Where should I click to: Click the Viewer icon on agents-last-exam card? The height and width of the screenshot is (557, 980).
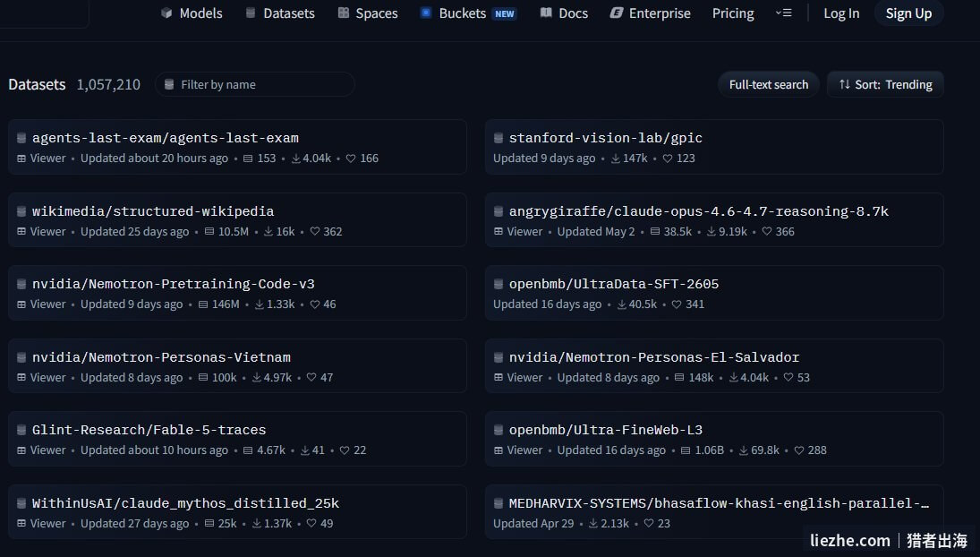tap(21, 159)
